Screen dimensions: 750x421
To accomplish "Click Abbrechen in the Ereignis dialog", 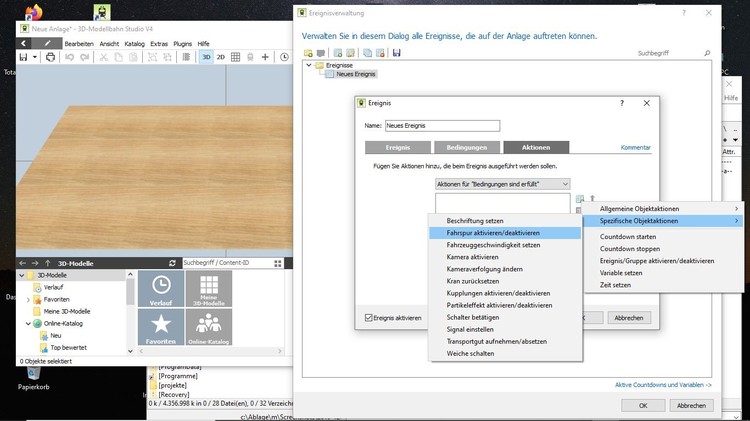I will point(629,318).
